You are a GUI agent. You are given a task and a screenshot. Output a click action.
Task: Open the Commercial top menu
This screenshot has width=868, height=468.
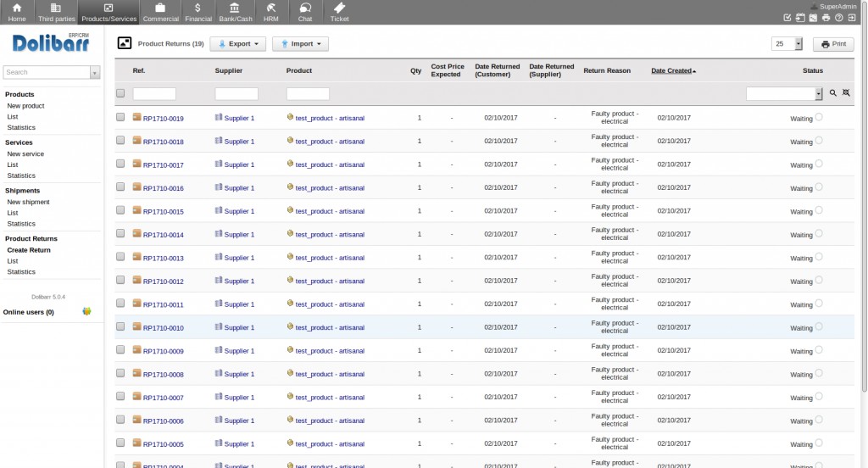160,12
